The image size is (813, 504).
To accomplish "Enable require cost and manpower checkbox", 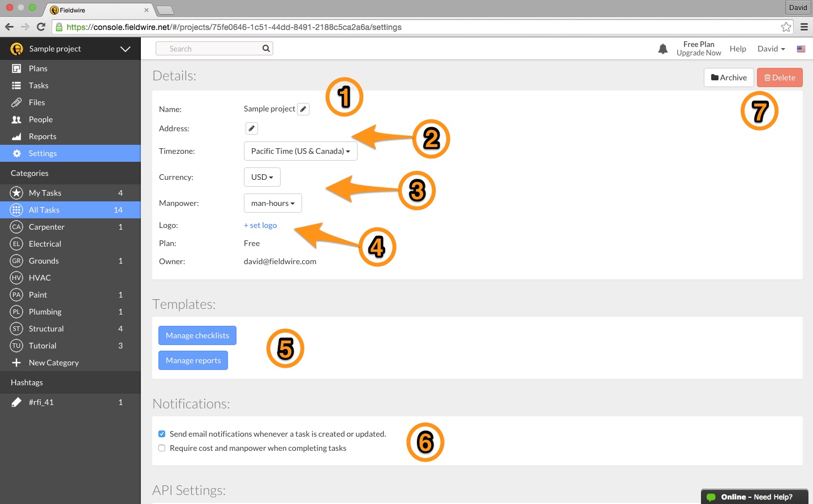I will point(162,448).
